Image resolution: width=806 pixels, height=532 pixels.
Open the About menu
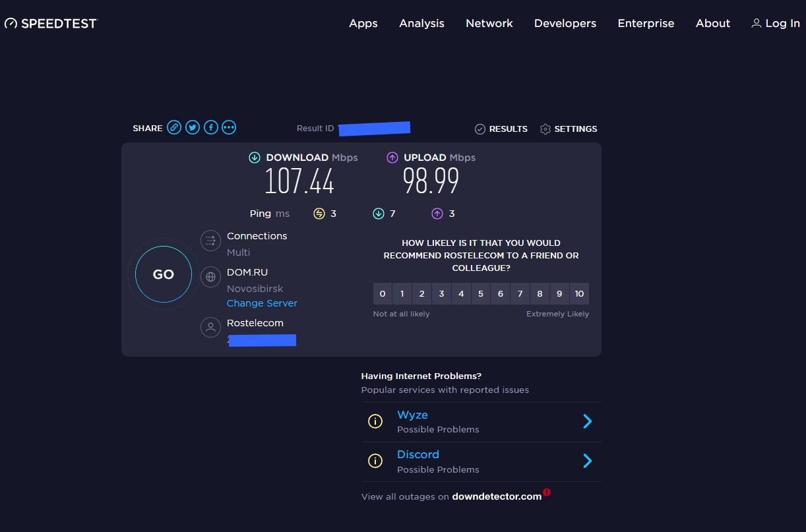[713, 23]
